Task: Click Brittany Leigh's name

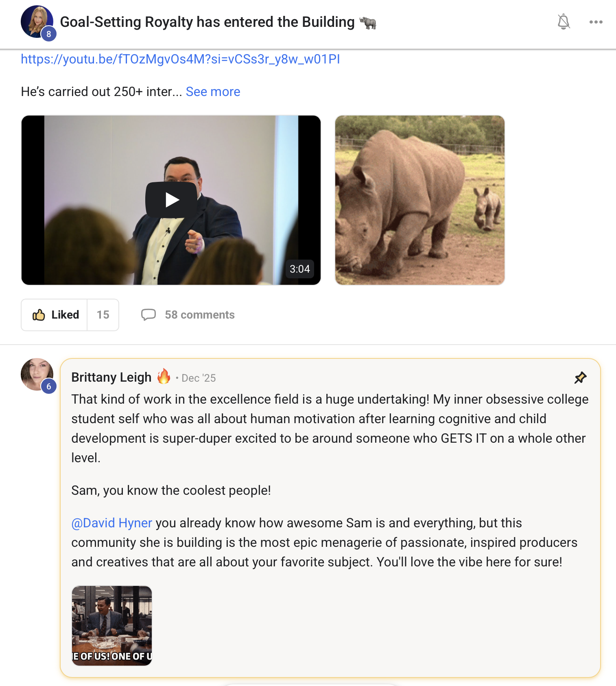Action: (111, 378)
